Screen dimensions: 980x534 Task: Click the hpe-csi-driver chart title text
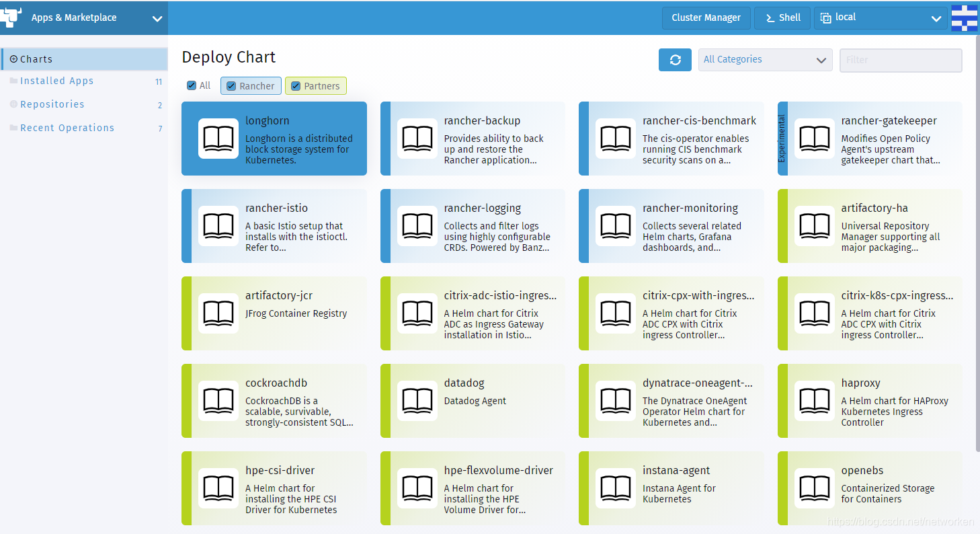(280, 471)
